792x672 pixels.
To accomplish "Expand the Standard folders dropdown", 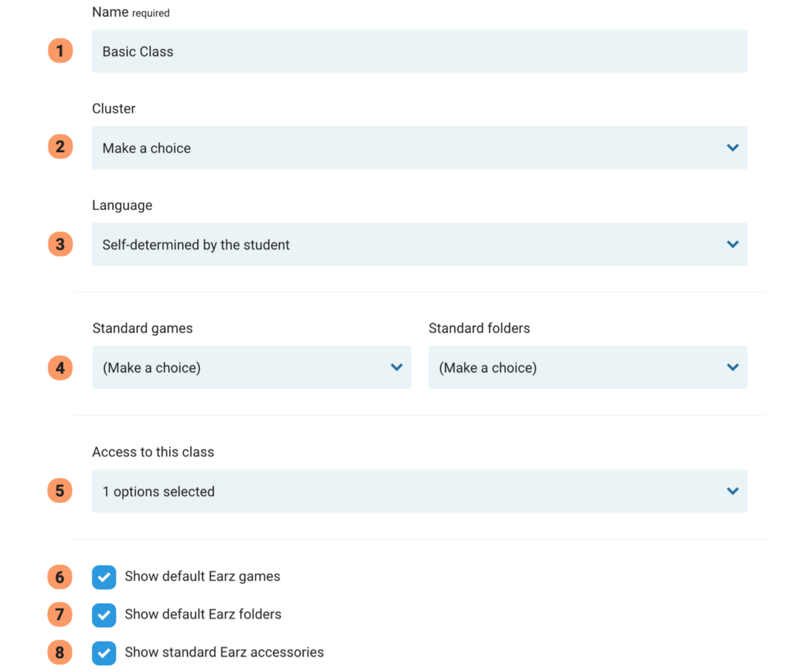I will click(588, 367).
